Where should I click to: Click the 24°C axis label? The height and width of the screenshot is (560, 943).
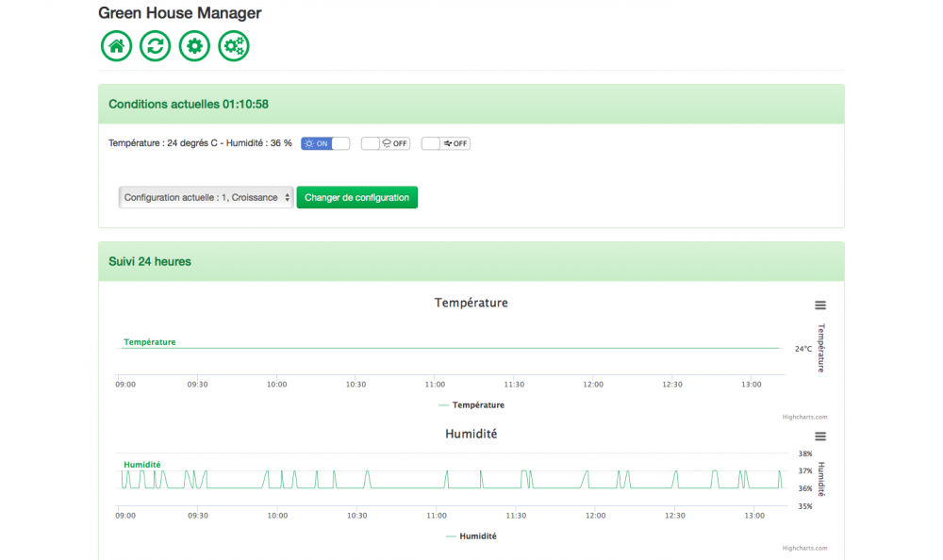click(803, 349)
